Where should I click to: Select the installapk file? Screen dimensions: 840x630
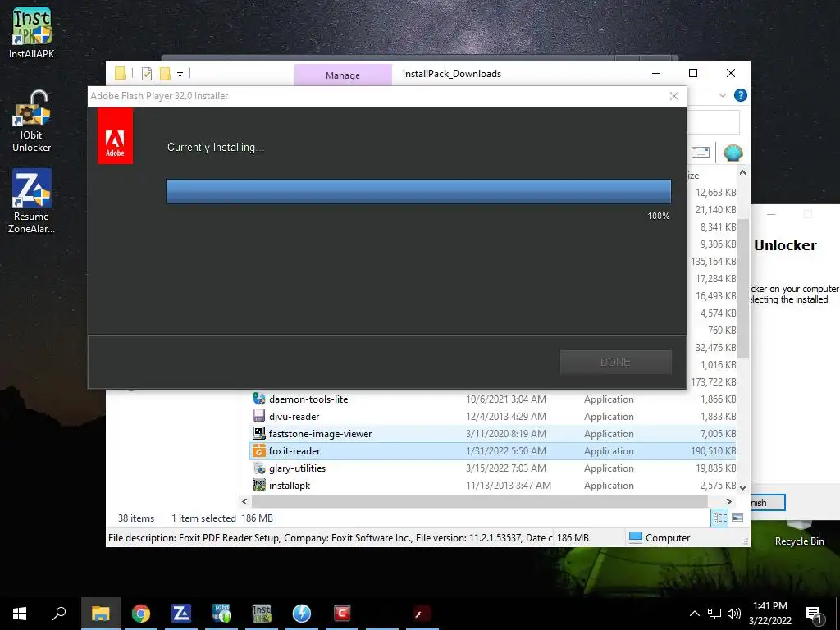pyautogui.click(x=290, y=486)
